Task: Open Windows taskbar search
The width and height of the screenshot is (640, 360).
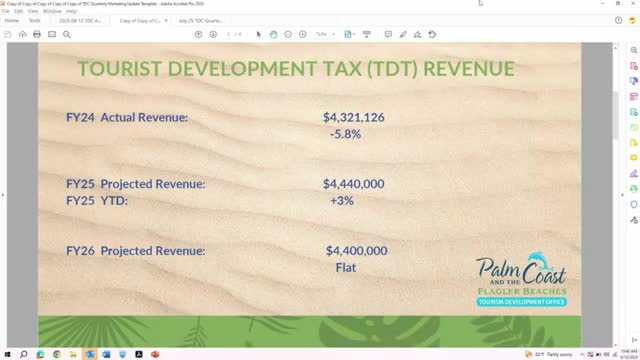Action: point(24,354)
